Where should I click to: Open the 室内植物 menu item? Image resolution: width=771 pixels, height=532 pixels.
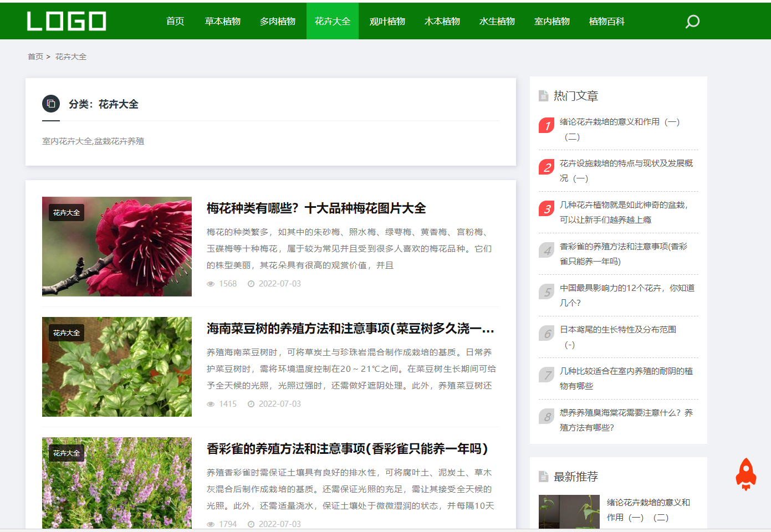pos(552,21)
